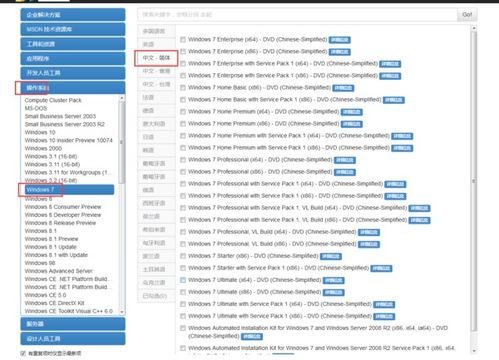Open the 企业解决方案 category
The image size is (499, 360).
click(x=73, y=15)
